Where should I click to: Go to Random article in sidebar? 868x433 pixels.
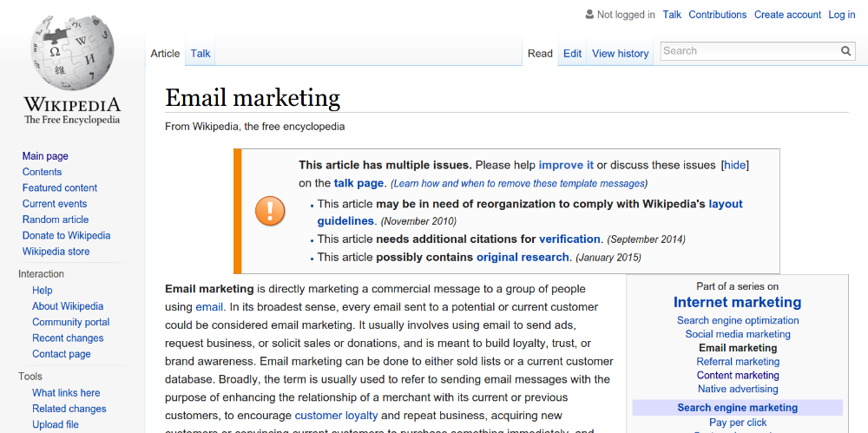pyautogui.click(x=56, y=220)
